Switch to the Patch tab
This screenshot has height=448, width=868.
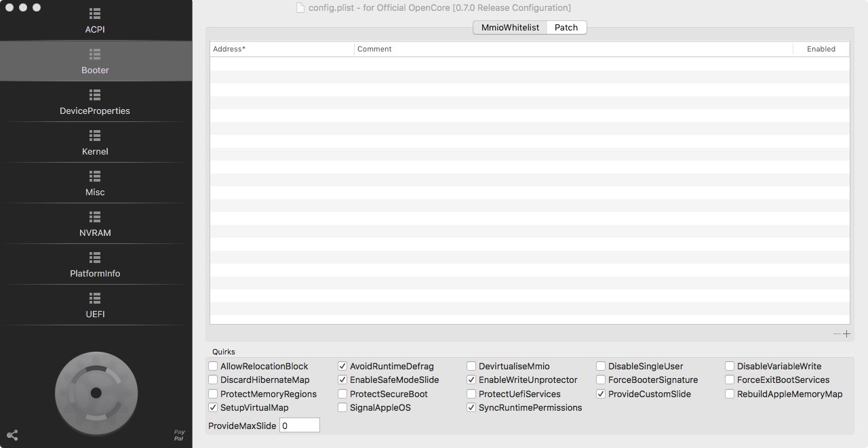coord(566,27)
